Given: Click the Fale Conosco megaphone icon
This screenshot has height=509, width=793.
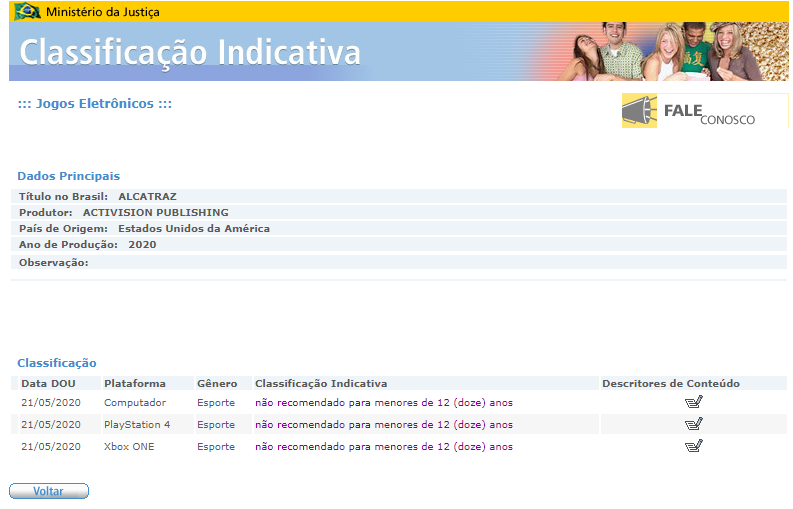Looking at the screenshot, I should [x=639, y=110].
